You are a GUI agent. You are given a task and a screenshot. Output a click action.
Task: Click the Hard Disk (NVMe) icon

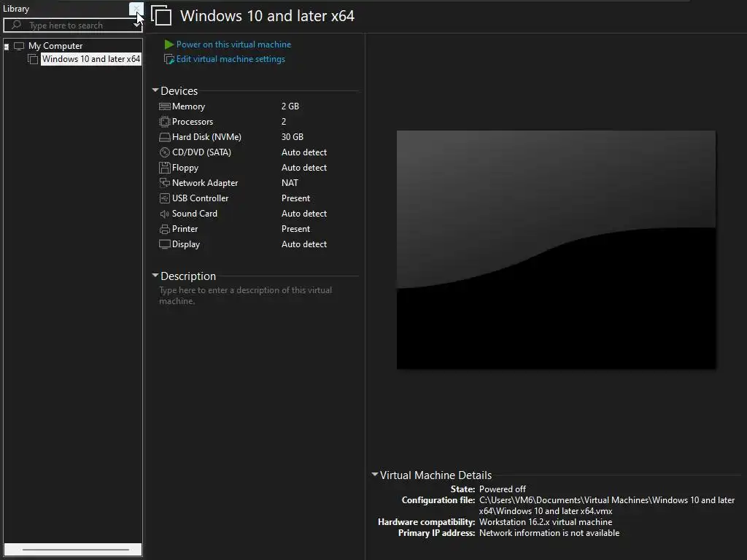(164, 137)
